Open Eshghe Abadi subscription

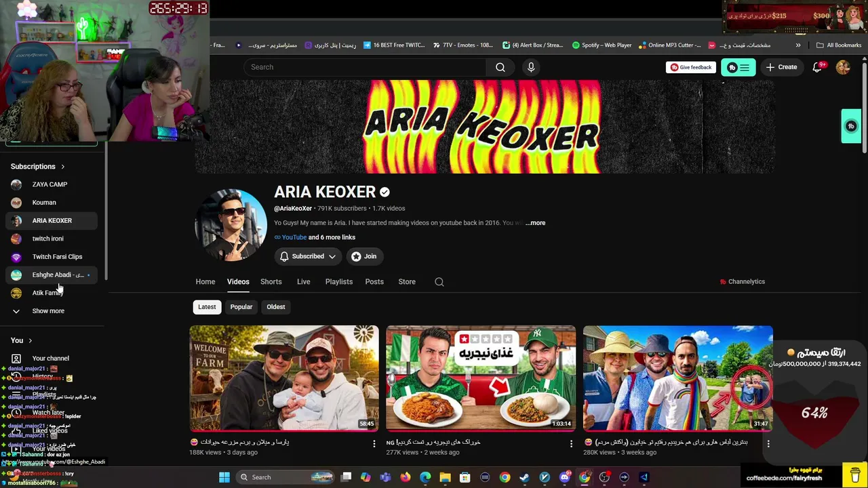click(52, 275)
